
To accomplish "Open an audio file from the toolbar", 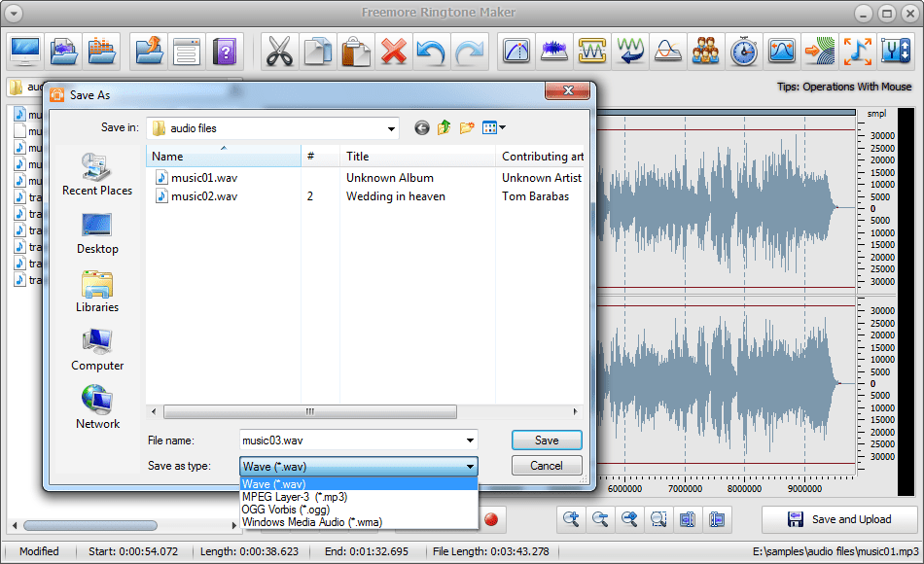I will click(x=63, y=51).
